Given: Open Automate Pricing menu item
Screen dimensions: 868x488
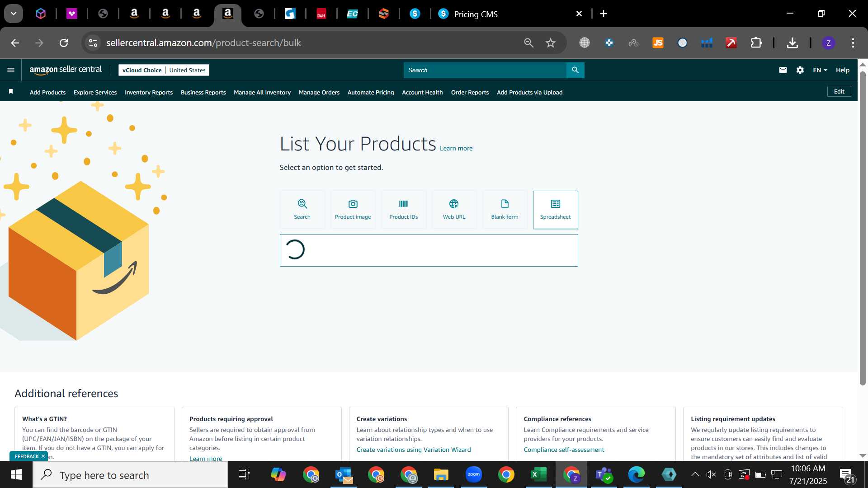Looking at the screenshot, I should point(371,92).
